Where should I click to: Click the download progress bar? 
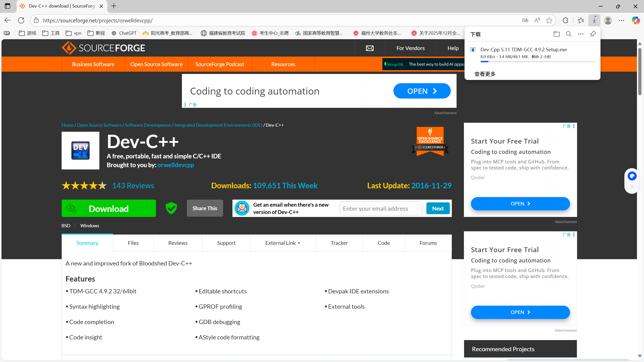click(x=538, y=62)
